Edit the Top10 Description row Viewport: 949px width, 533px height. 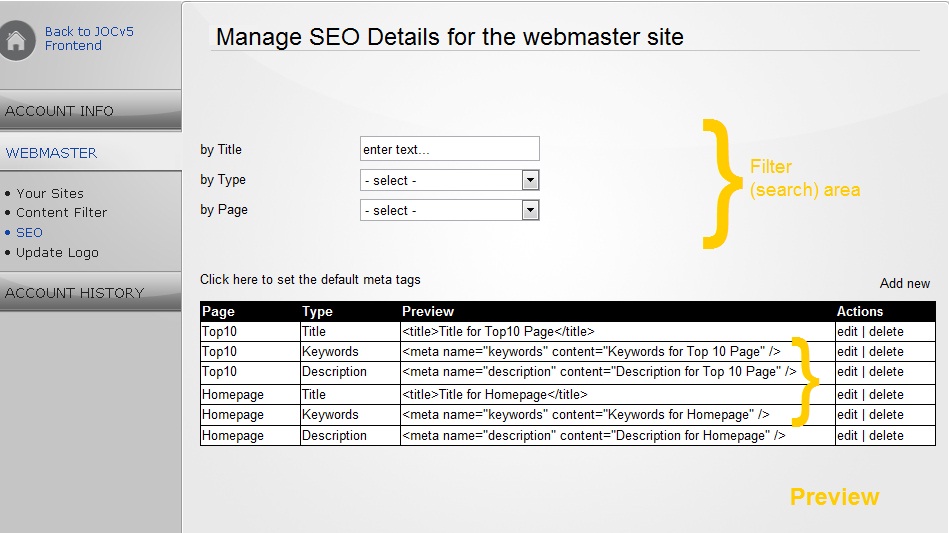click(847, 371)
